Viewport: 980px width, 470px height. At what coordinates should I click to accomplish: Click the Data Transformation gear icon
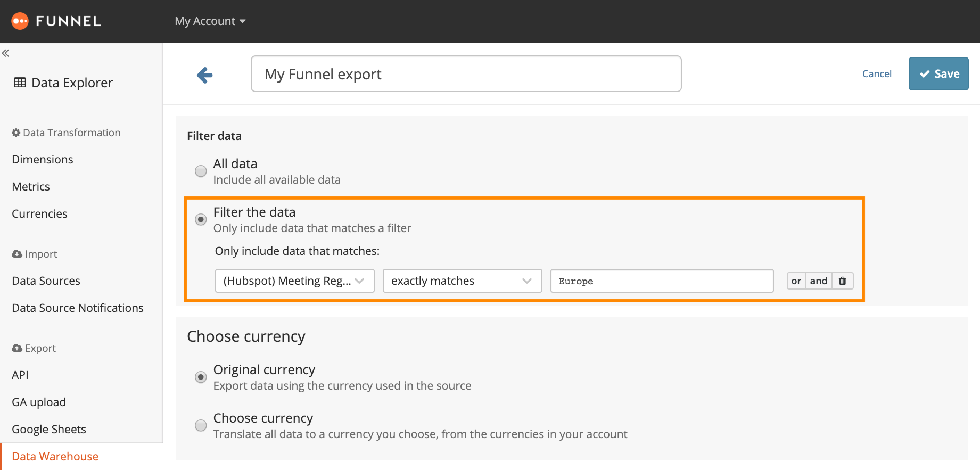(x=16, y=133)
